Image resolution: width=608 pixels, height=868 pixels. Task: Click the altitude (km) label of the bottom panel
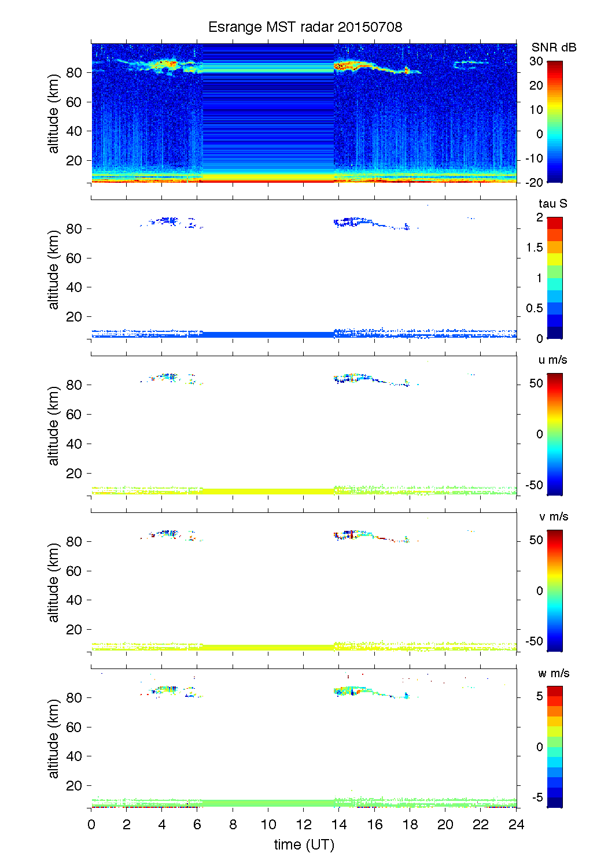click(x=54, y=738)
